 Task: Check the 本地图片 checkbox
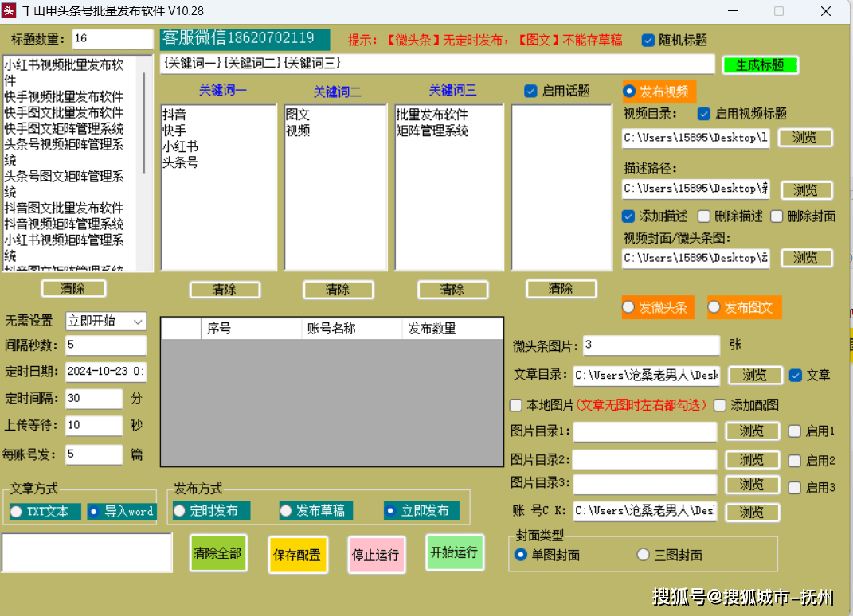(516, 405)
